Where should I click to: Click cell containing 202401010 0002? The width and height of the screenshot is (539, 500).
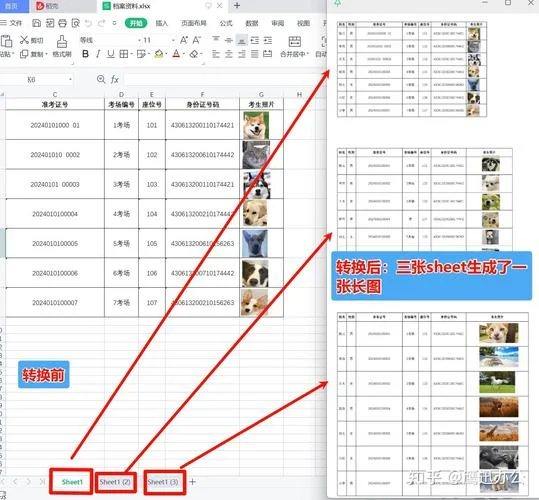point(55,155)
